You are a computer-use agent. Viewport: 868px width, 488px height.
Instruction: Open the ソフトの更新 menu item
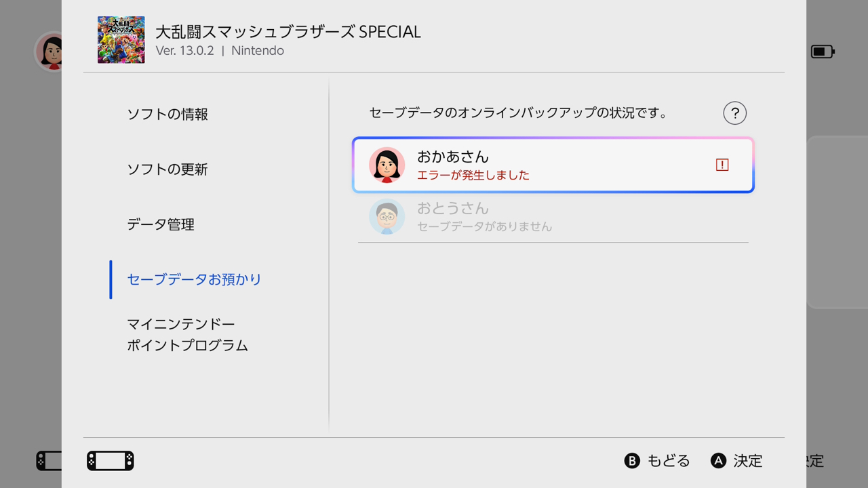[x=167, y=169]
